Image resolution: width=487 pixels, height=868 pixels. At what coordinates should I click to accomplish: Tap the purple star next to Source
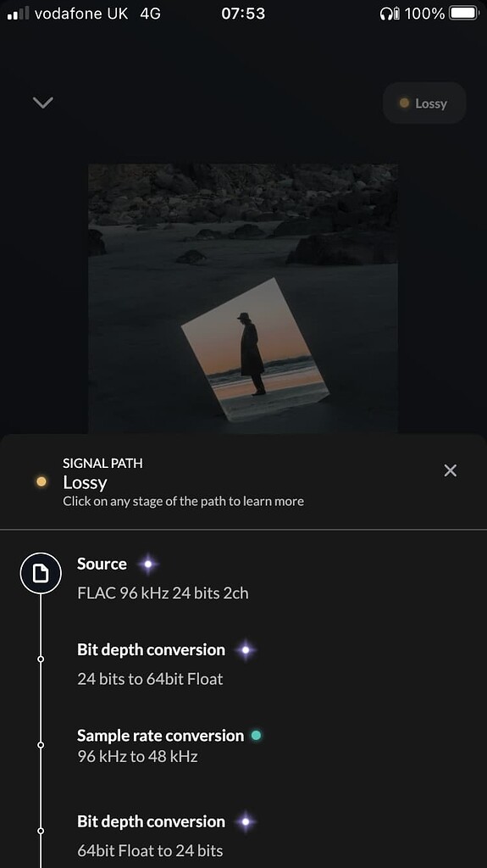click(x=147, y=564)
